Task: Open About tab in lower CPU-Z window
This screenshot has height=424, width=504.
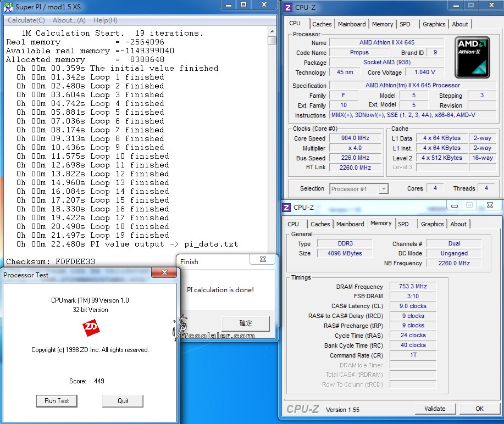Action: 458,224
